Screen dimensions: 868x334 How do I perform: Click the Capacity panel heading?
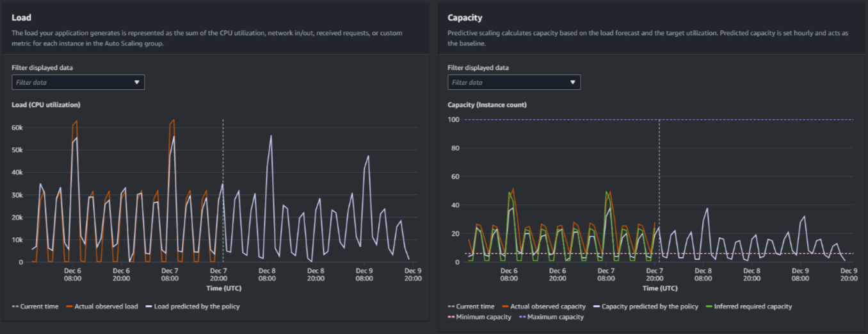465,17
